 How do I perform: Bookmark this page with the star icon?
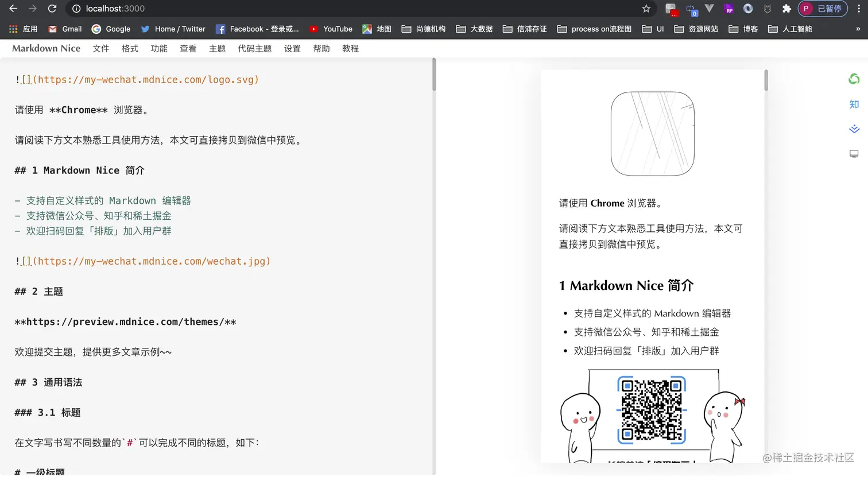tap(646, 9)
